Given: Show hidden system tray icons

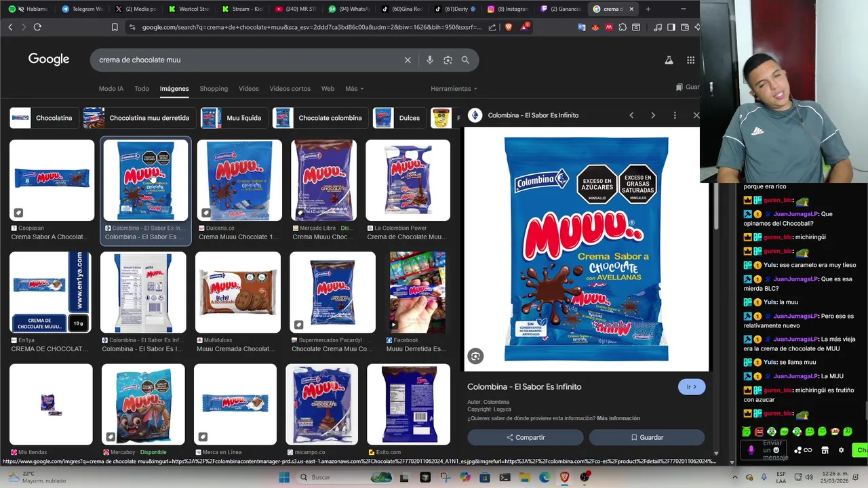Looking at the screenshot, I should coord(735,477).
